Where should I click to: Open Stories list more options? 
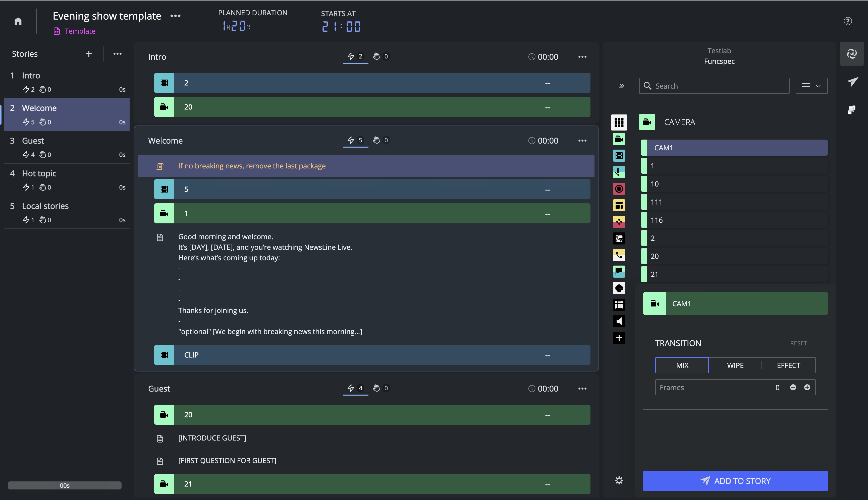(118, 53)
